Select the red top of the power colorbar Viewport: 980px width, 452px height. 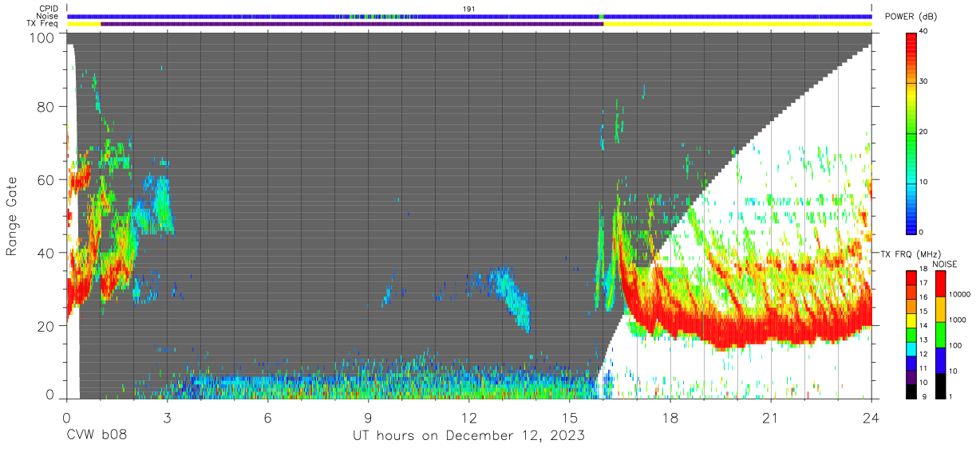click(911, 38)
